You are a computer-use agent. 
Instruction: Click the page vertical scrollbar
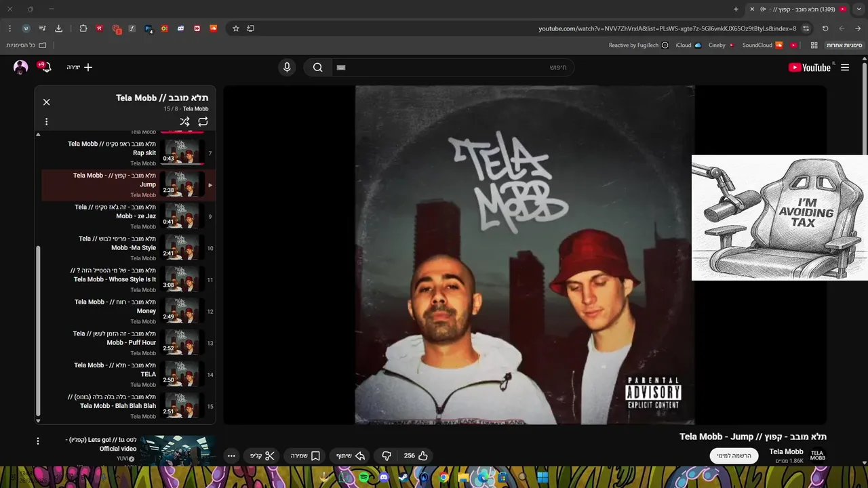click(865, 108)
